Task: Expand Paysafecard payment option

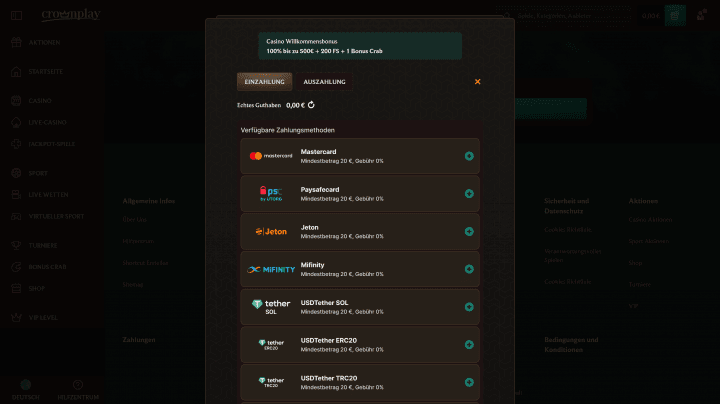Action: [469, 194]
